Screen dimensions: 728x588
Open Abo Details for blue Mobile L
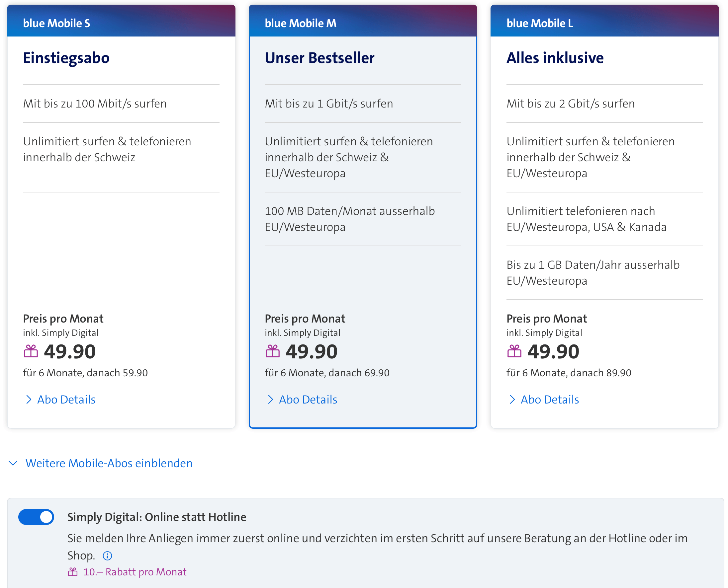(x=550, y=400)
